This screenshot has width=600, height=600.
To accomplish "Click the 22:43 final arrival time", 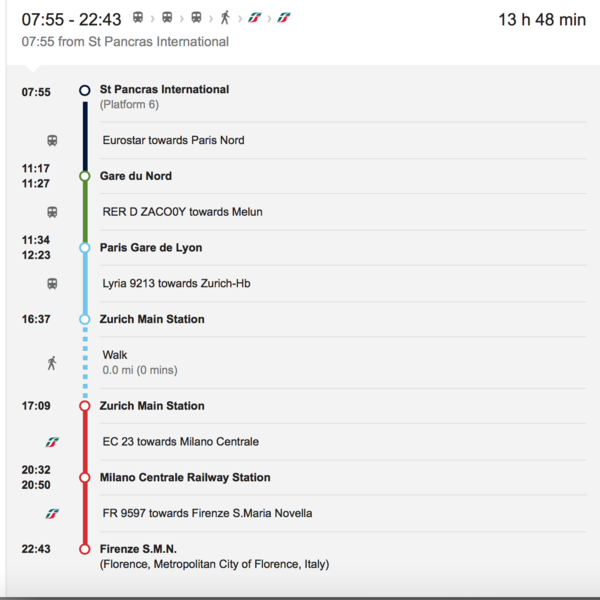I will tap(36, 549).
